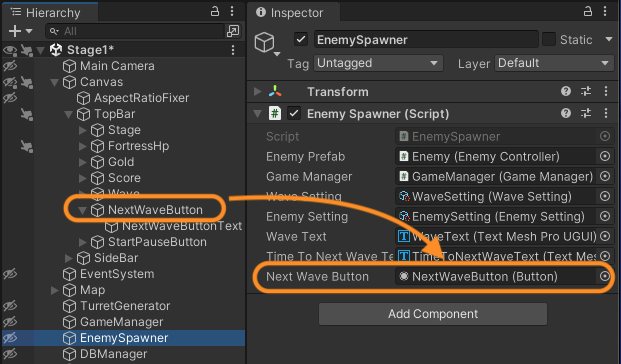The height and width of the screenshot is (364, 621).
Task: Enable the Static checkbox
Action: coord(549,39)
